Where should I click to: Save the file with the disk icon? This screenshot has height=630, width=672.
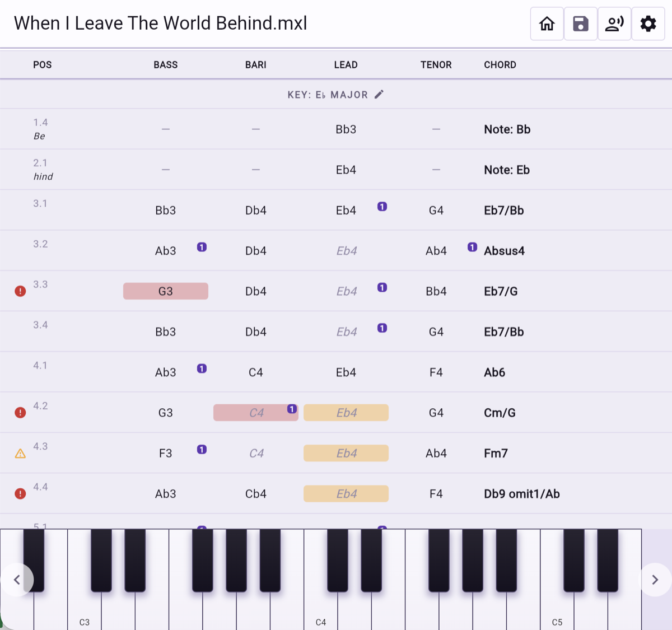(581, 24)
